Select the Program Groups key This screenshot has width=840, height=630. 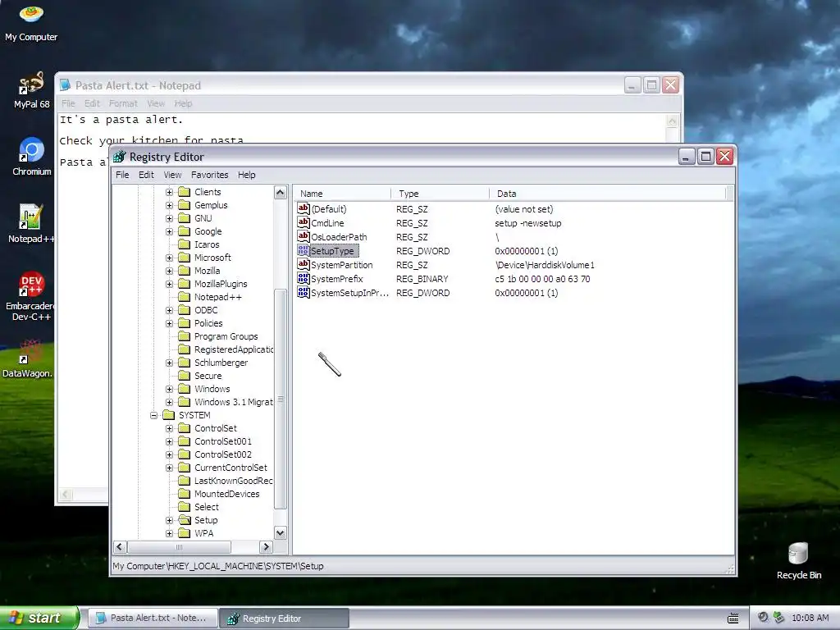click(226, 336)
